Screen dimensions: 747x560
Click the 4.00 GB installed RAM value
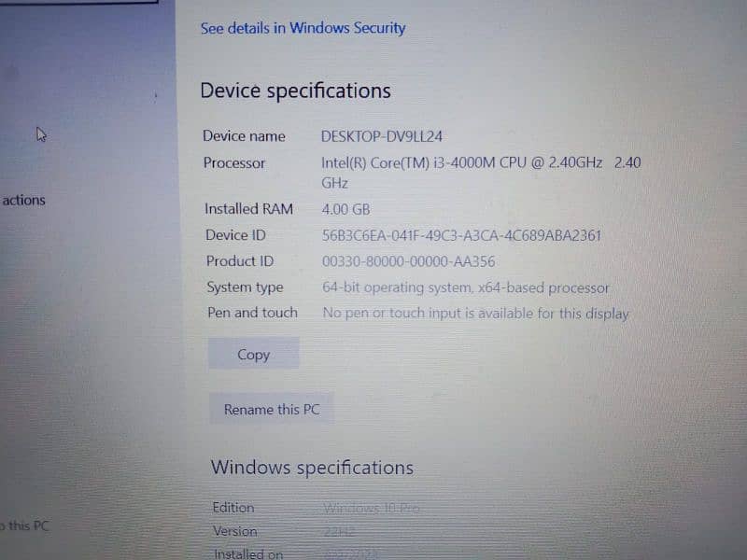[x=345, y=209]
